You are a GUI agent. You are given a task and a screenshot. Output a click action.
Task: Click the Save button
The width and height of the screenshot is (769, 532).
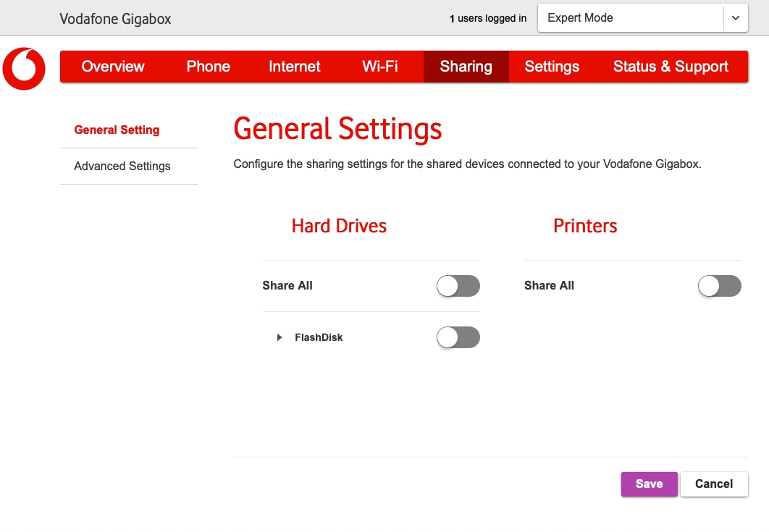649,484
